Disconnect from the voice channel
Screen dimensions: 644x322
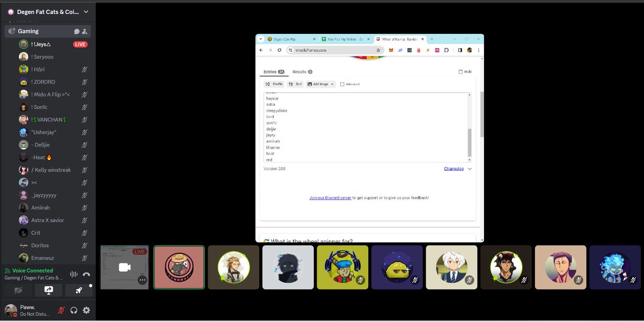tap(86, 274)
